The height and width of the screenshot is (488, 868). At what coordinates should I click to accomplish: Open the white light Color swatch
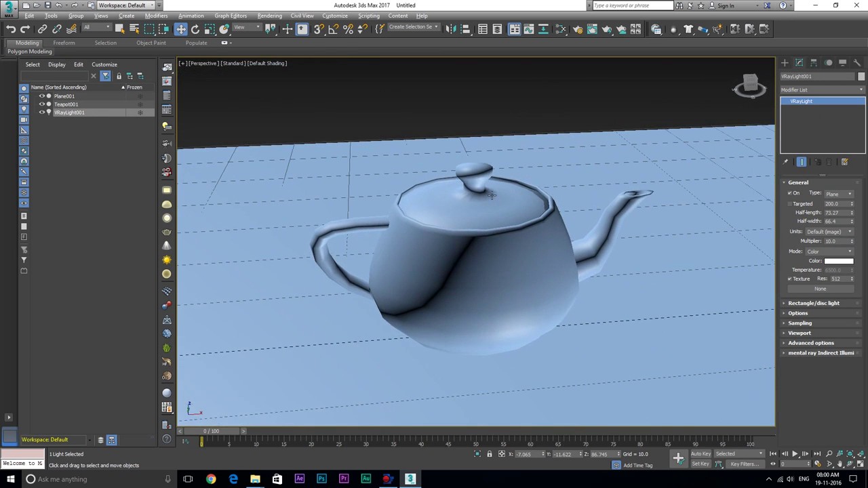pos(839,261)
